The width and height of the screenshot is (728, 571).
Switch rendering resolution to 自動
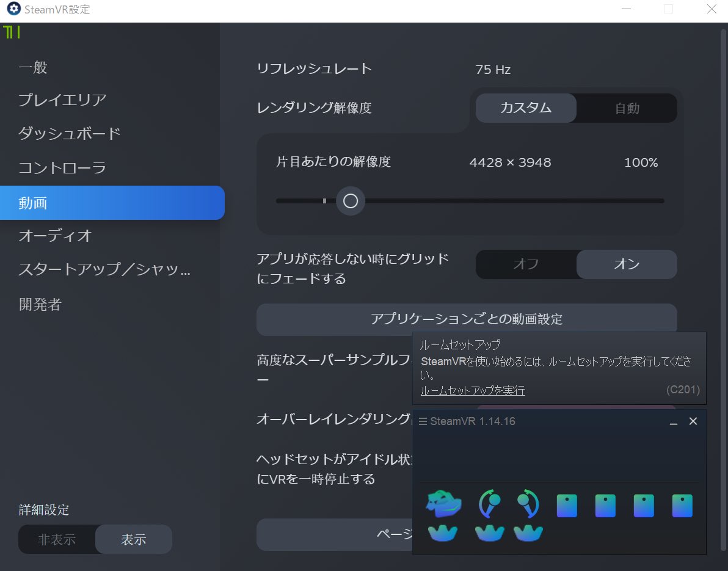tap(627, 107)
